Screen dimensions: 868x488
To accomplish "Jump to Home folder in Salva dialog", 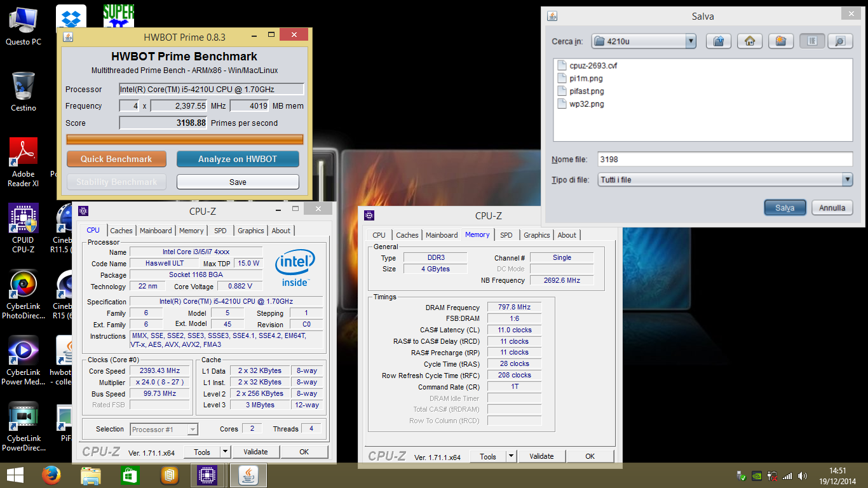I will [x=750, y=41].
